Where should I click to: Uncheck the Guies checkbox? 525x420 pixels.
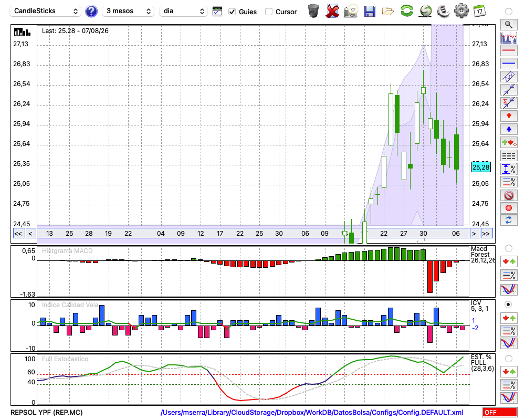pyautogui.click(x=232, y=12)
